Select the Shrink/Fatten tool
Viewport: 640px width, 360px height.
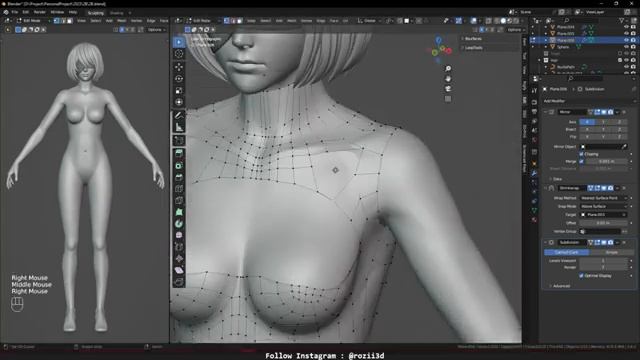click(179, 259)
